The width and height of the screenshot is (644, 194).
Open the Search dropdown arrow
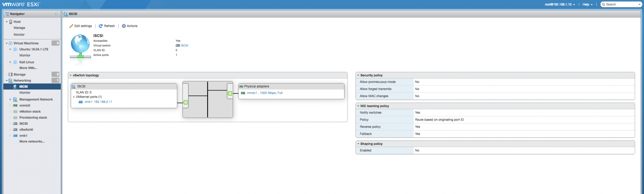[639, 5]
